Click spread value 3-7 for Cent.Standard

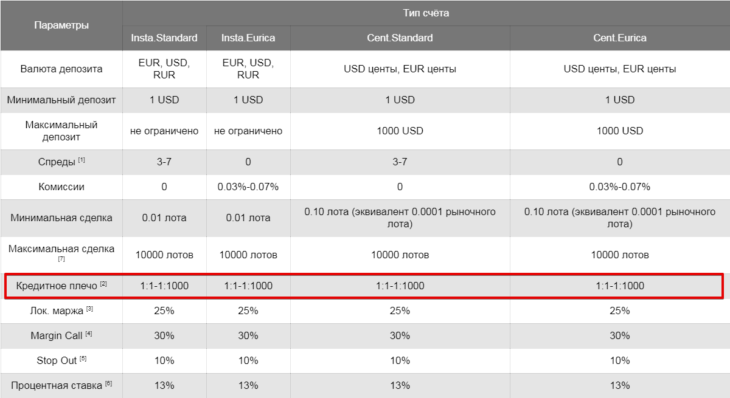pos(400,162)
